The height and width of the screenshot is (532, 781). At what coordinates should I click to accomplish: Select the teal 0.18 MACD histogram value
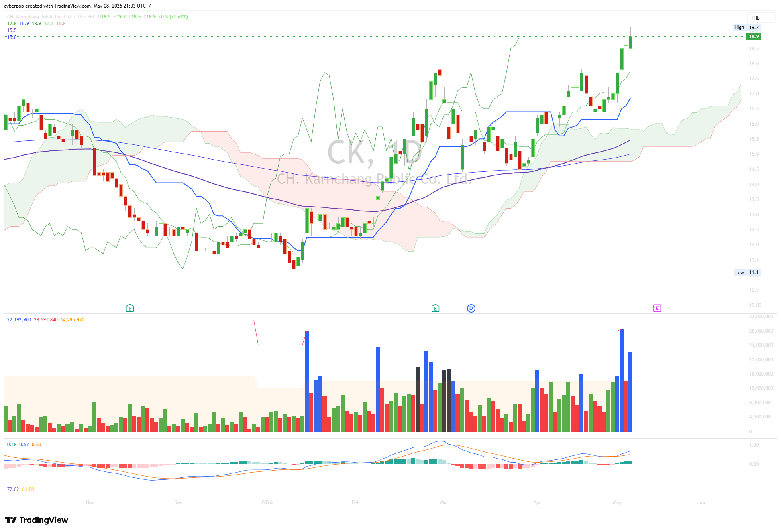click(12, 445)
